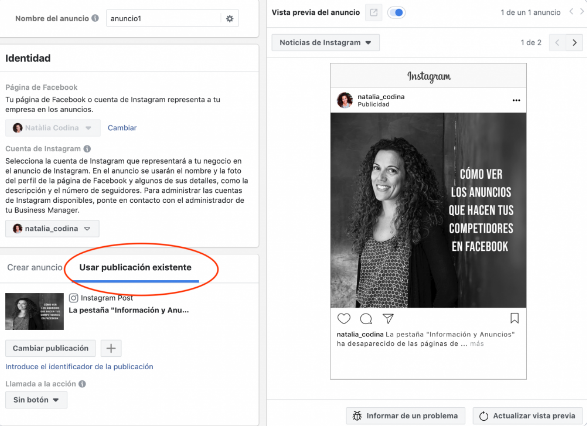The height and width of the screenshot is (426, 587).
Task: Open Natàlia Codina Facebook page dropdown
Action: coord(53,128)
